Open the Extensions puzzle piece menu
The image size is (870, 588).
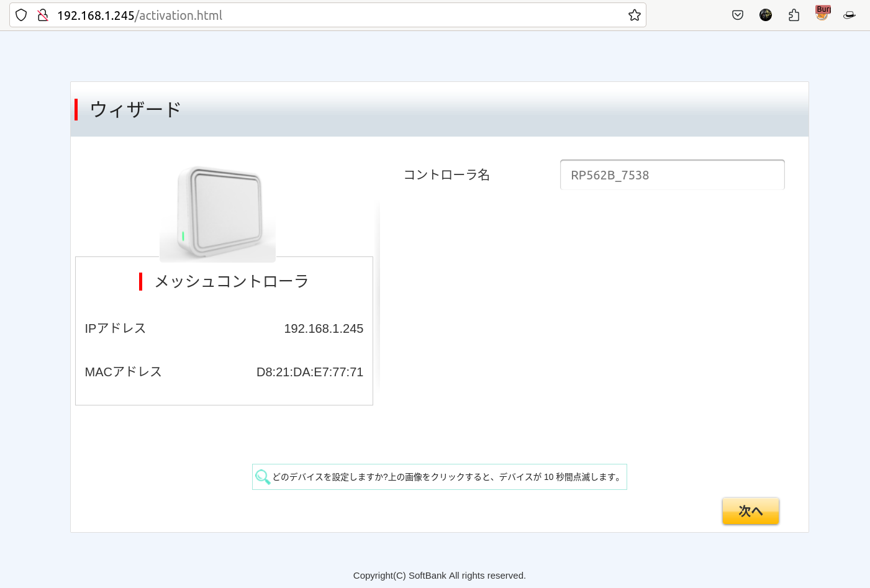[x=794, y=16]
